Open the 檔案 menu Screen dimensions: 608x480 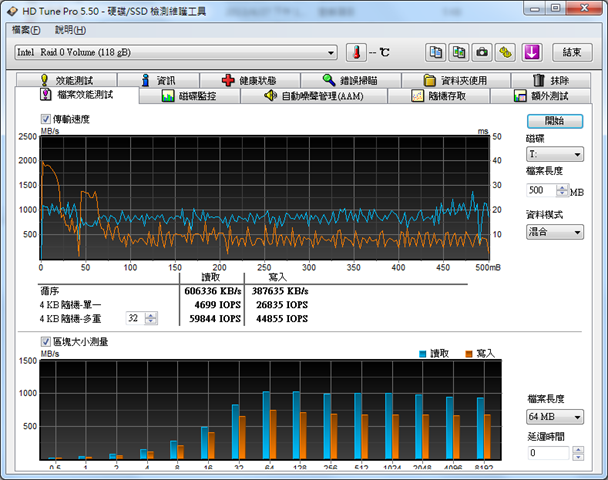[x=26, y=30]
